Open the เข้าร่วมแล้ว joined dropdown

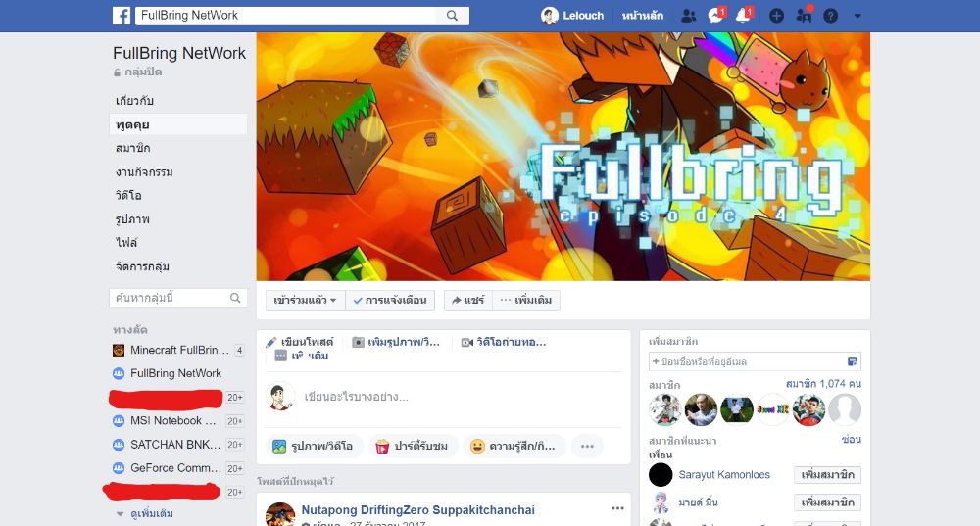point(305,300)
